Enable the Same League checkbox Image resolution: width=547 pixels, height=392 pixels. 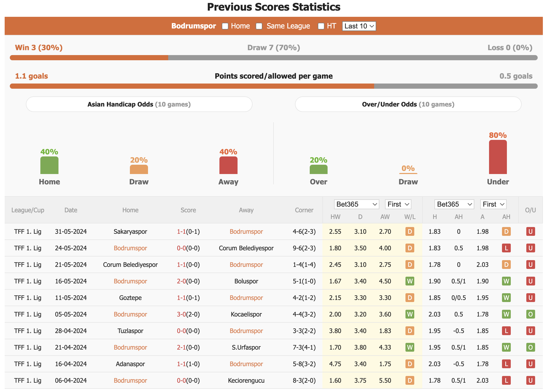(259, 26)
